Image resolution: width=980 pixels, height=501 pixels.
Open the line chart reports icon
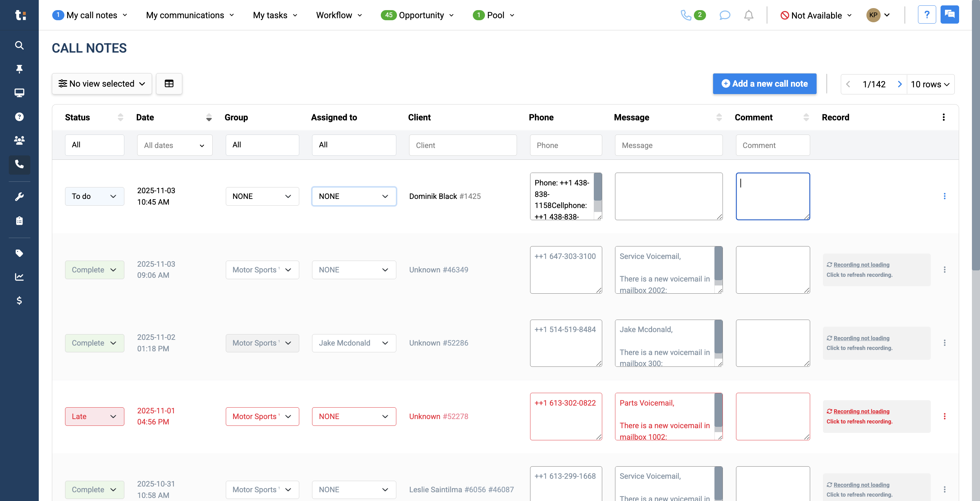(x=19, y=277)
